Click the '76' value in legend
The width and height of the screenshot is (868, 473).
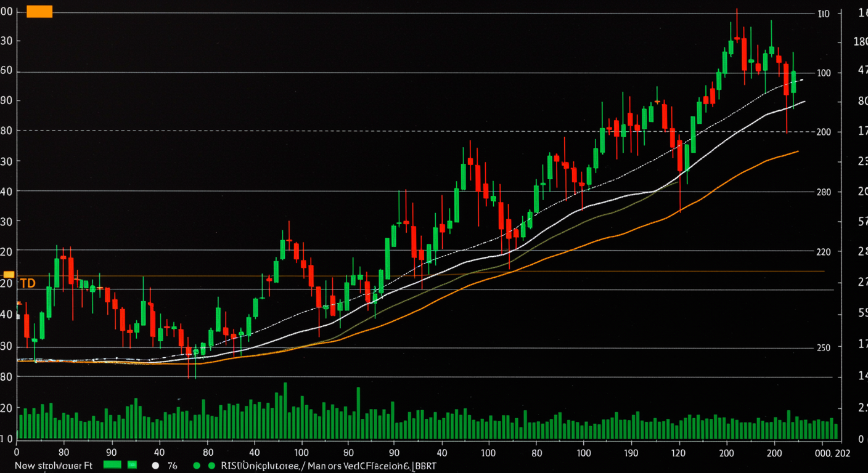tap(172, 466)
